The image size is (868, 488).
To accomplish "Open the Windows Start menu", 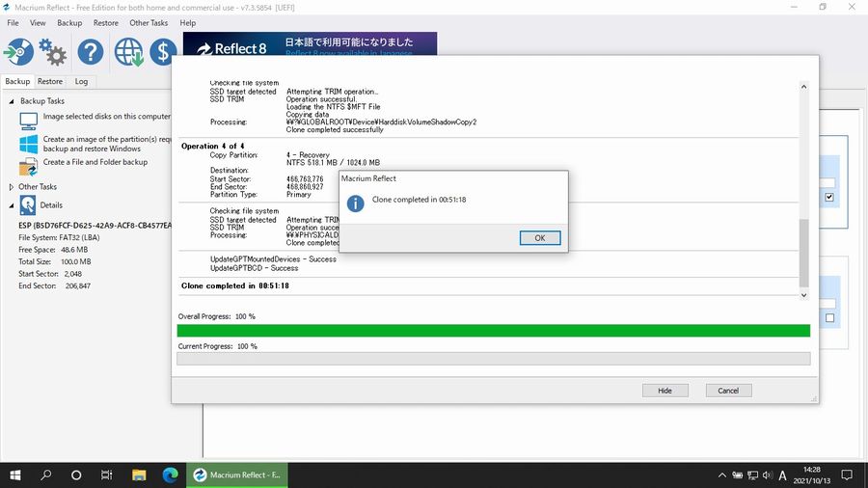I will 14,475.
